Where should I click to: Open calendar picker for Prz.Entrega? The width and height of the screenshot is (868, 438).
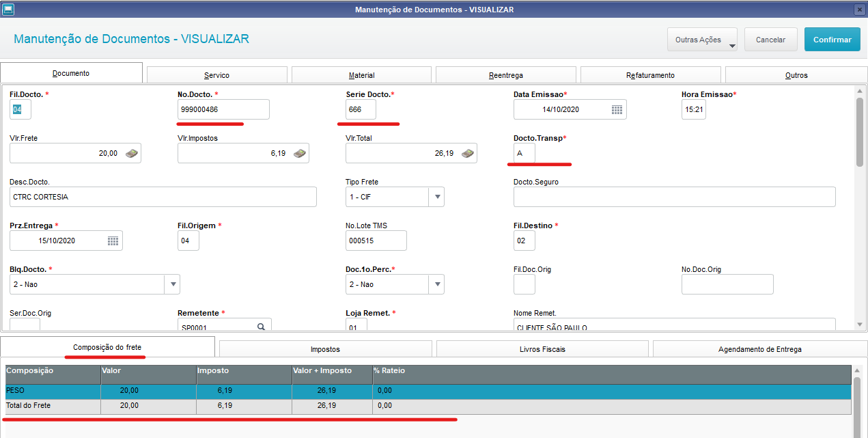tap(113, 241)
